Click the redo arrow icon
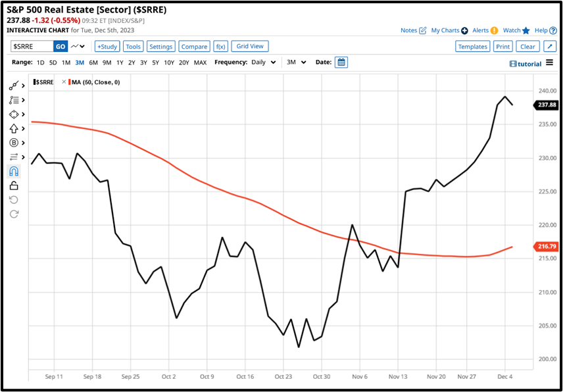This screenshot has width=563, height=392. coord(13,214)
